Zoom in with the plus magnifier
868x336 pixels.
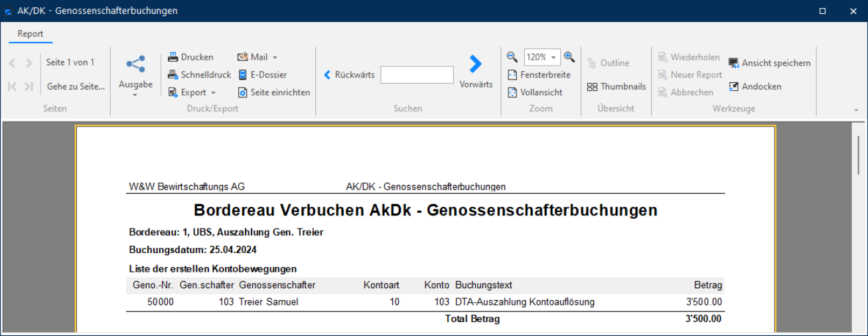[x=569, y=57]
